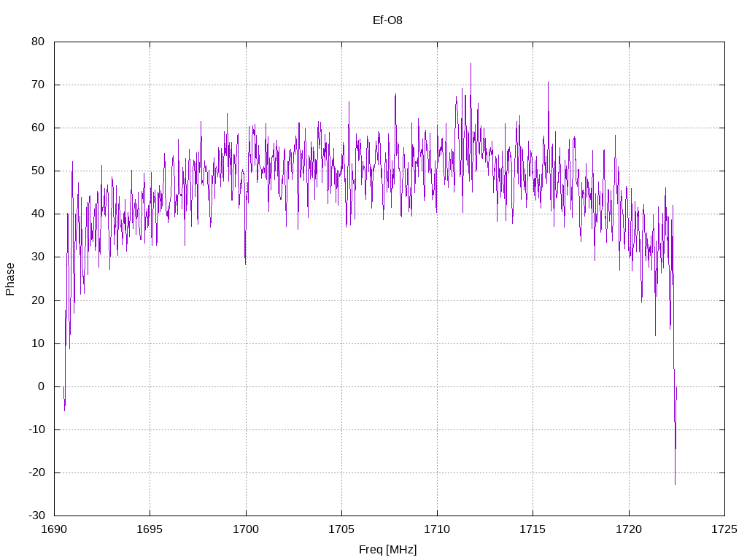
Task: Click the 10 y-axis tick label
Action: tap(38, 343)
